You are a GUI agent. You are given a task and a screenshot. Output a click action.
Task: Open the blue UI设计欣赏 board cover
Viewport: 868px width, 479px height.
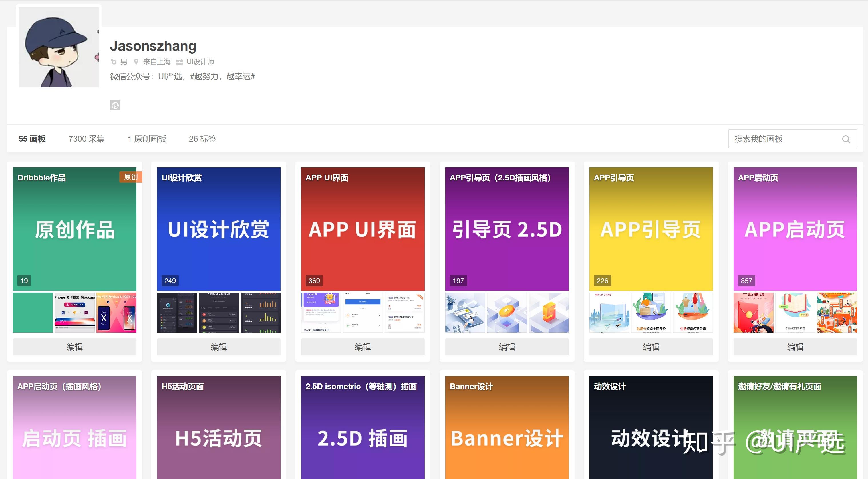[x=219, y=229]
